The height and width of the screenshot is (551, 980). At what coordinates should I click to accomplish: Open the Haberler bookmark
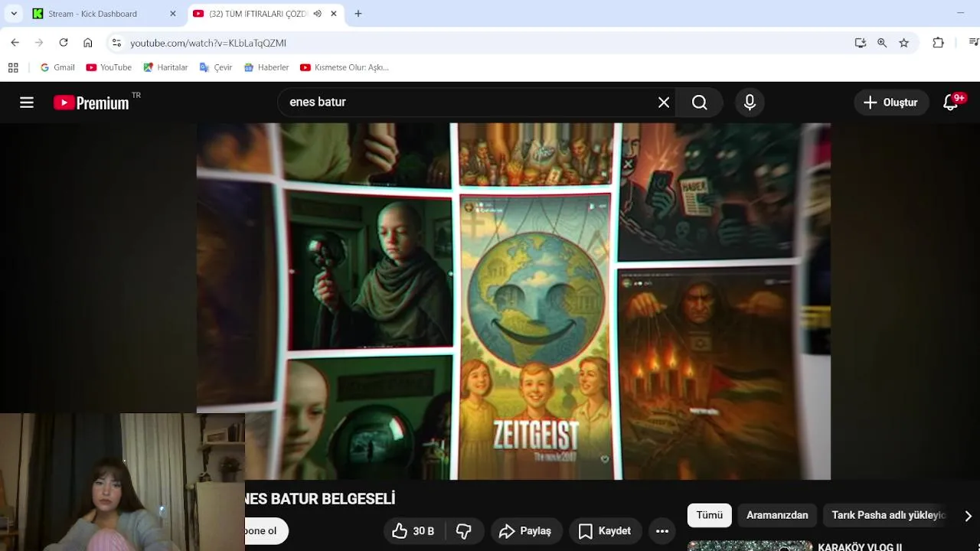266,67
